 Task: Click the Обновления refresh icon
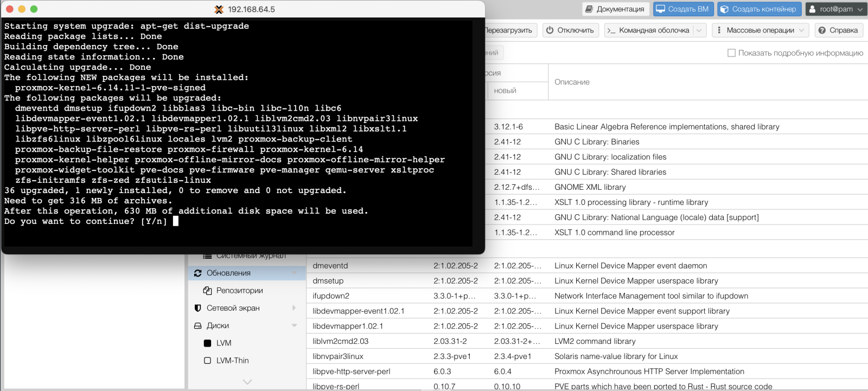tap(197, 273)
